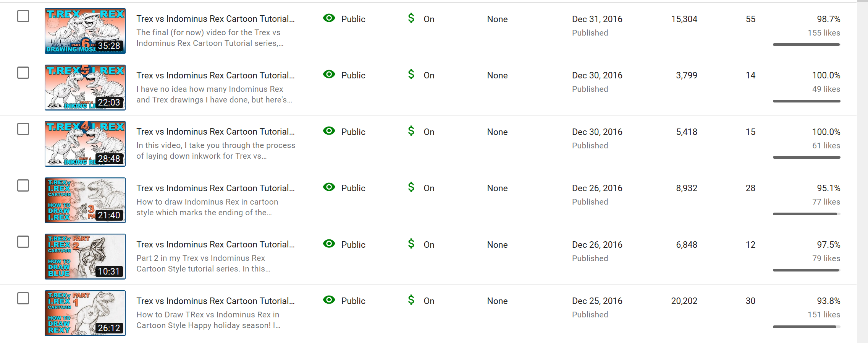Click the 55 comments count
Image resolution: width=868 pixels, height=343 pixels.
(x=750, y=19)
